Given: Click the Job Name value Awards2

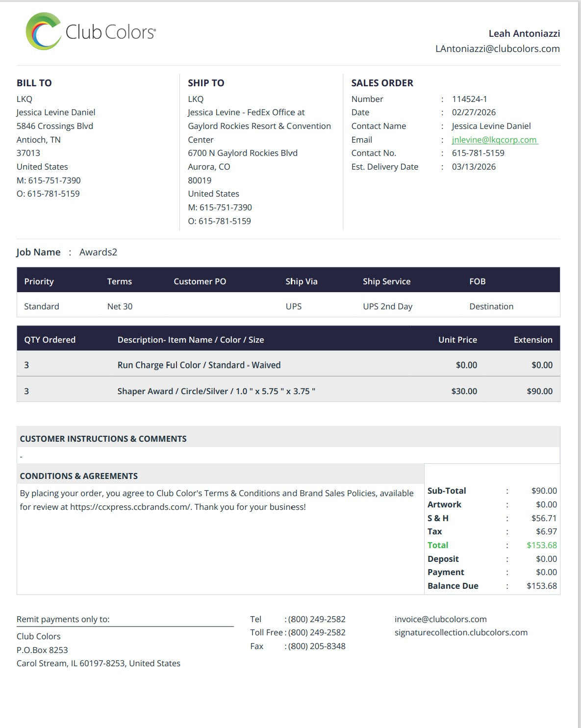Looking at the screenshot, I should [98, 252].
